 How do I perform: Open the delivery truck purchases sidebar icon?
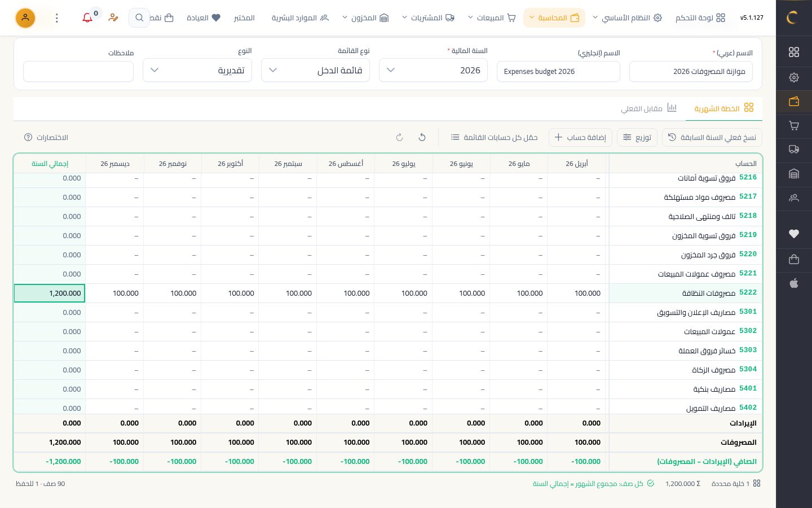coord(794,150)
